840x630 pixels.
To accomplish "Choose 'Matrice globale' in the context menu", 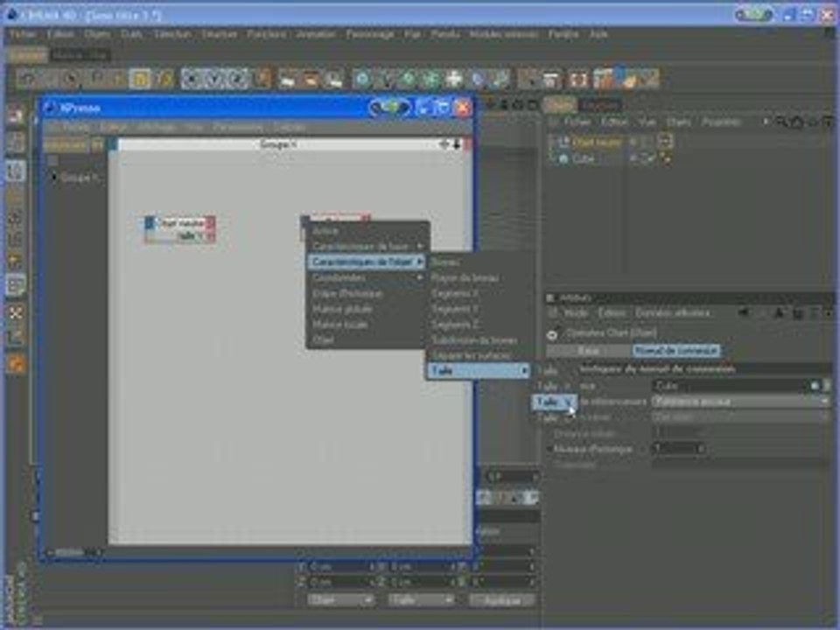I will pos(367,309).
